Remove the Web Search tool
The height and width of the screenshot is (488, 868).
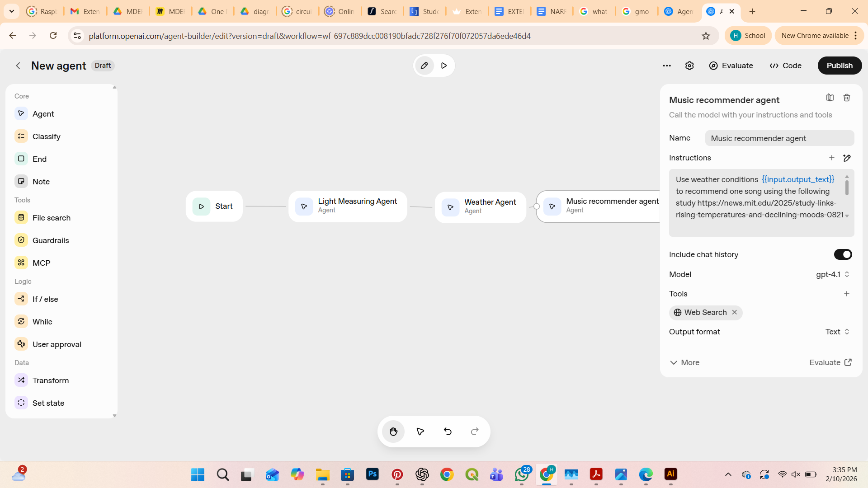[x=735, y=312]
